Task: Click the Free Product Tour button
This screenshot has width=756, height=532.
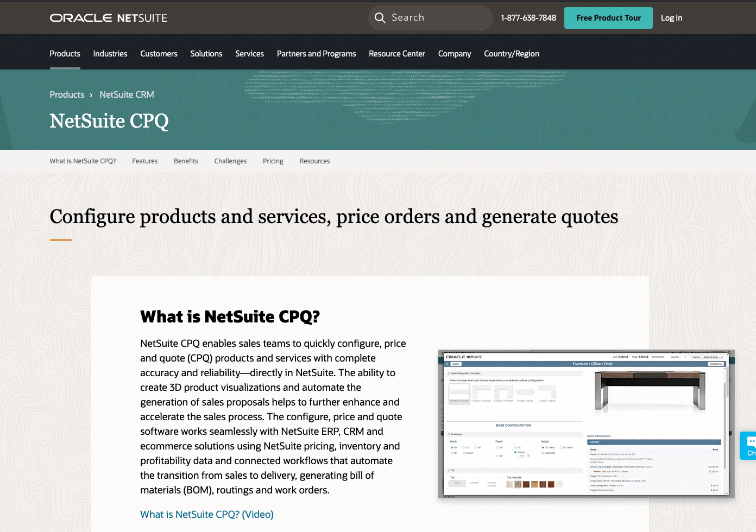Action: (x=608, y=18)
